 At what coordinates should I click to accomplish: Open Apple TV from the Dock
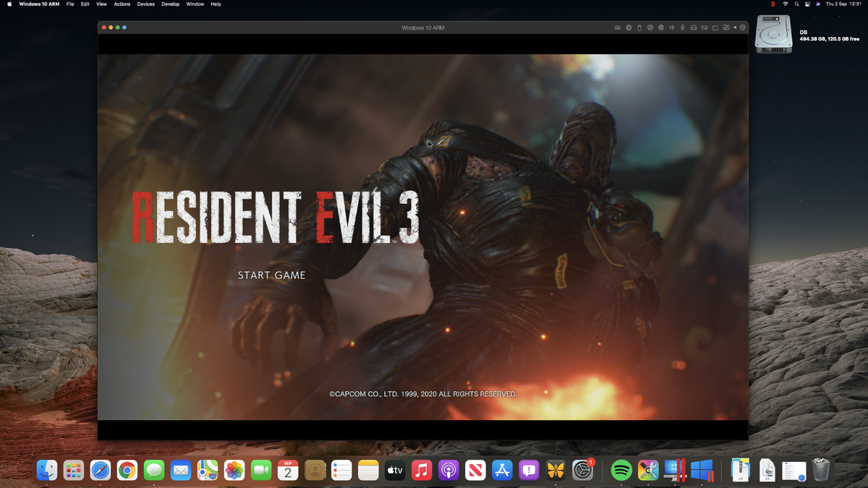395,470
